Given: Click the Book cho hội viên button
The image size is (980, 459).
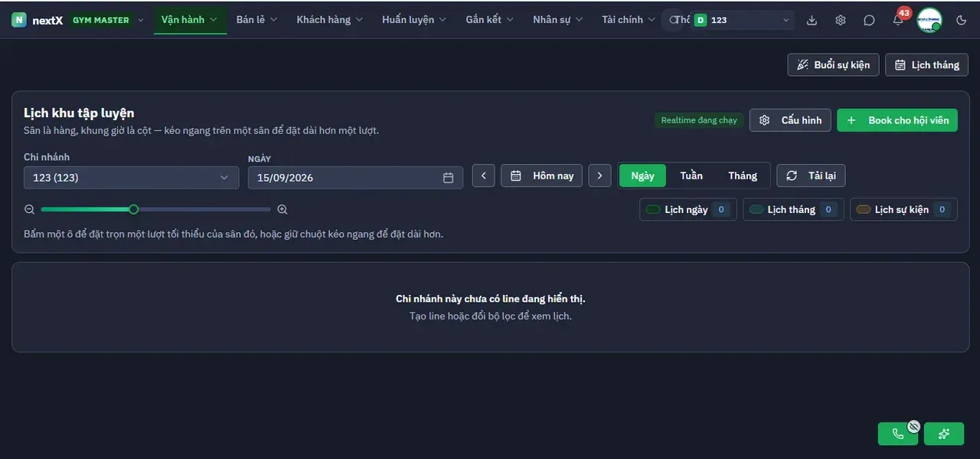Looking at the screenshot, I should pos(897,120).
